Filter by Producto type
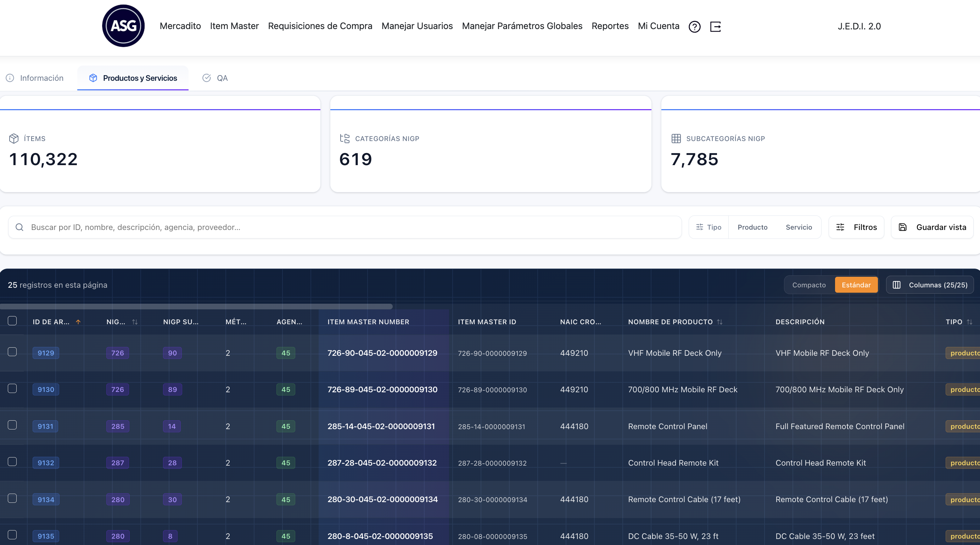The height and width of the screenshot is (545, 980). pos(752,227)
